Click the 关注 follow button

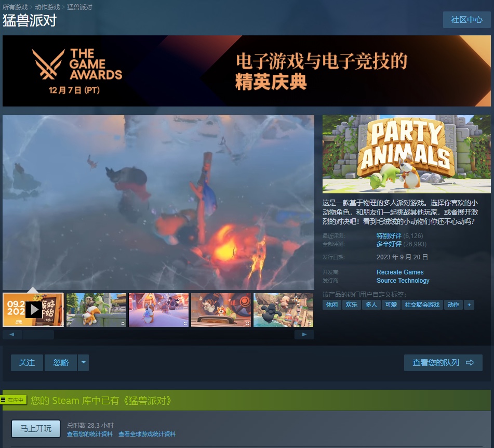coord(27,363)
